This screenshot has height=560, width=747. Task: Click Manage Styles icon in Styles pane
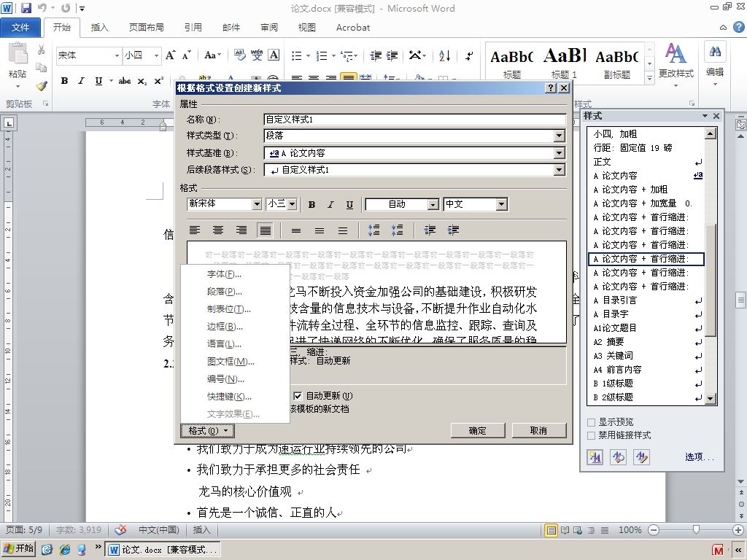pos(642,457)
